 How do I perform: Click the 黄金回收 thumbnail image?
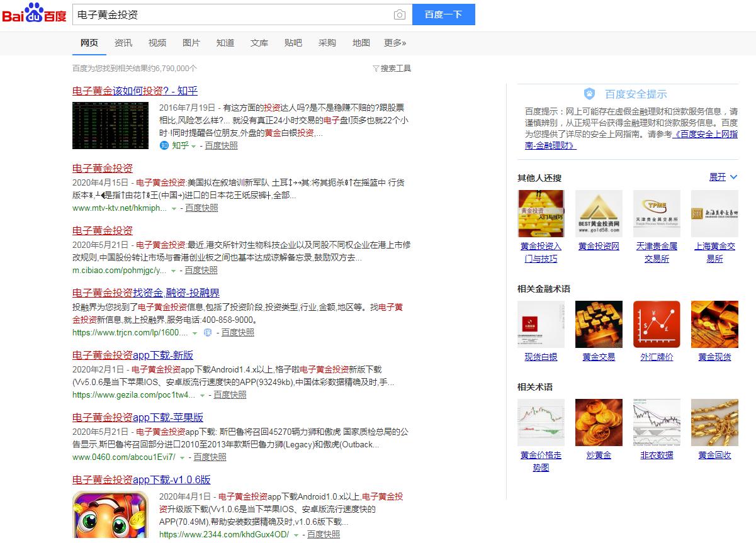[x=714, y=422]
